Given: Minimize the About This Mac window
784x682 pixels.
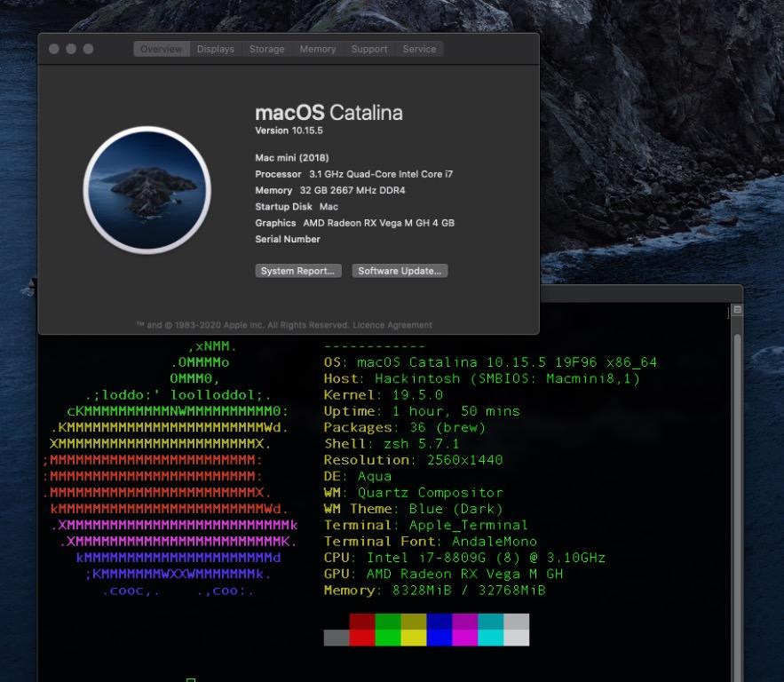Looking at the screenshot, I should point(71,49).
